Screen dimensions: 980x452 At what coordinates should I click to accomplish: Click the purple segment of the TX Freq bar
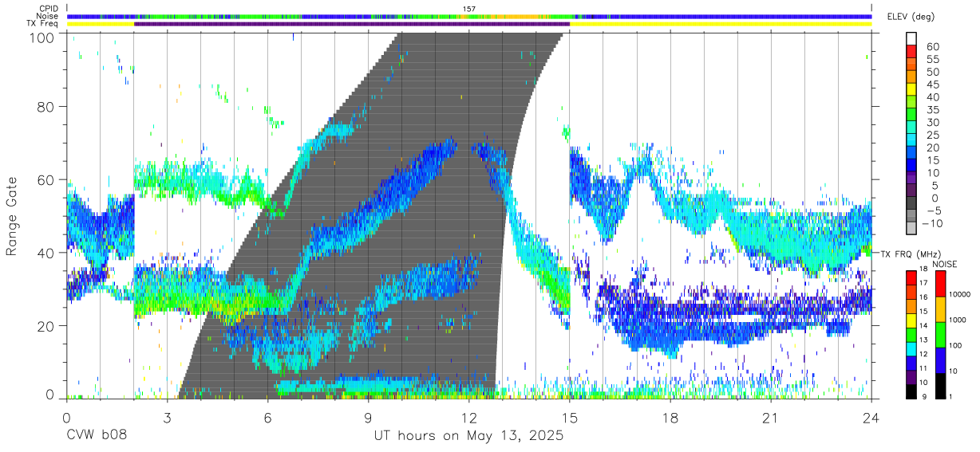[x=352, y=24]
